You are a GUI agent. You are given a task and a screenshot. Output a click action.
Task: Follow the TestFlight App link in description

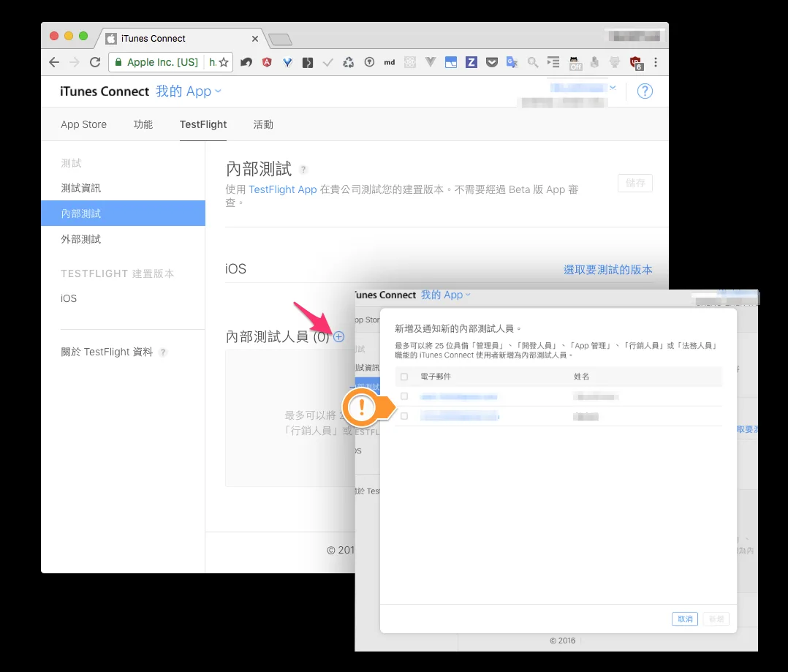click(x=283, y=189)
